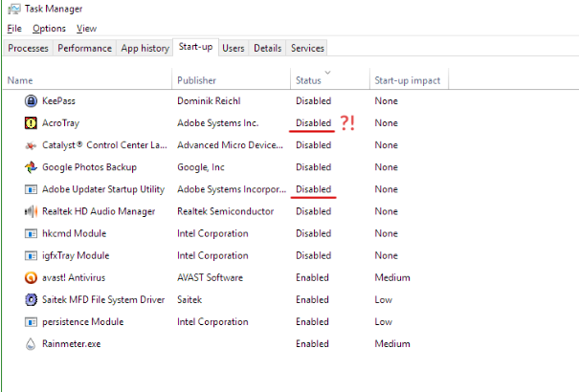Click the Medium impact of avast! Antivirus
The height and width of the screenshot is (392, 579).
(x=392, y=277)
